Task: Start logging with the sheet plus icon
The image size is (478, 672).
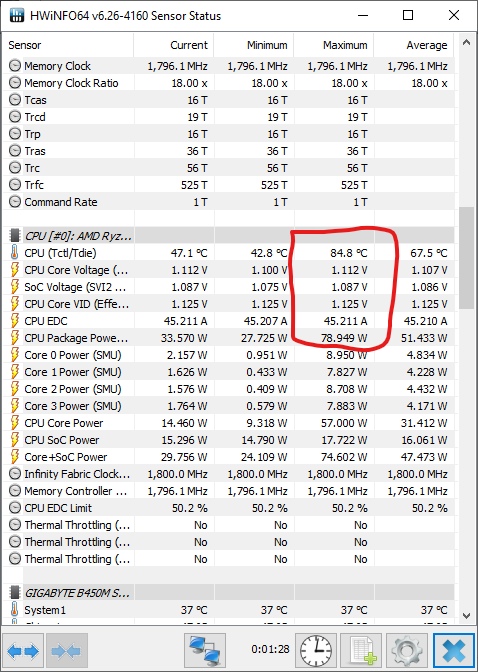Action: click(x=361, y=651)
